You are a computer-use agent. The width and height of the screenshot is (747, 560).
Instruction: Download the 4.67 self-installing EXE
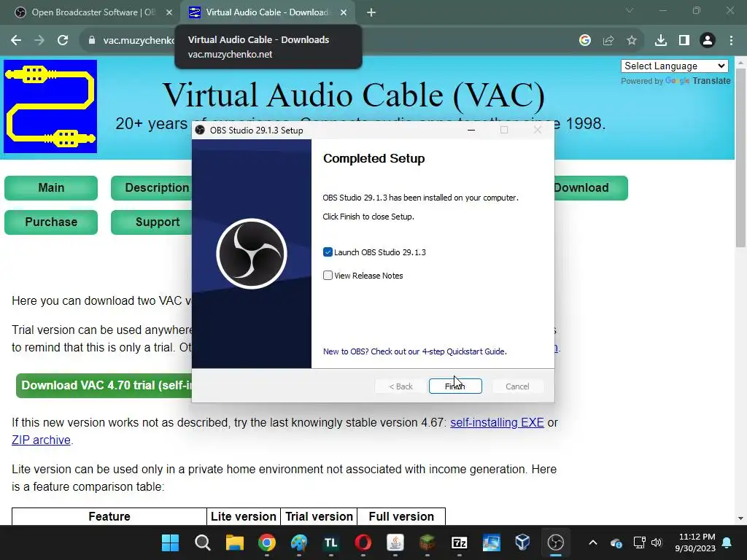click(x=497, y=422)
